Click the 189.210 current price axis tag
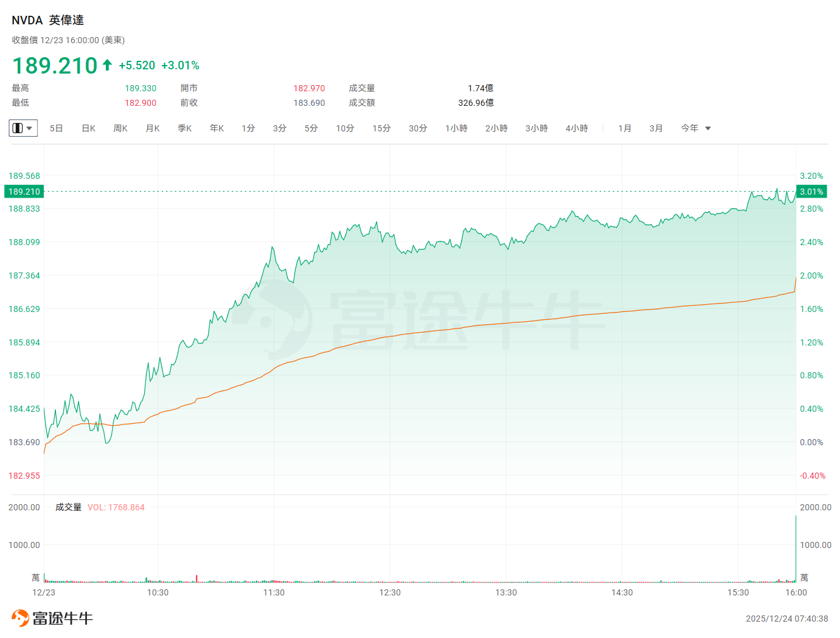This screenshot has width=840, height=638. tap(24, 192)
